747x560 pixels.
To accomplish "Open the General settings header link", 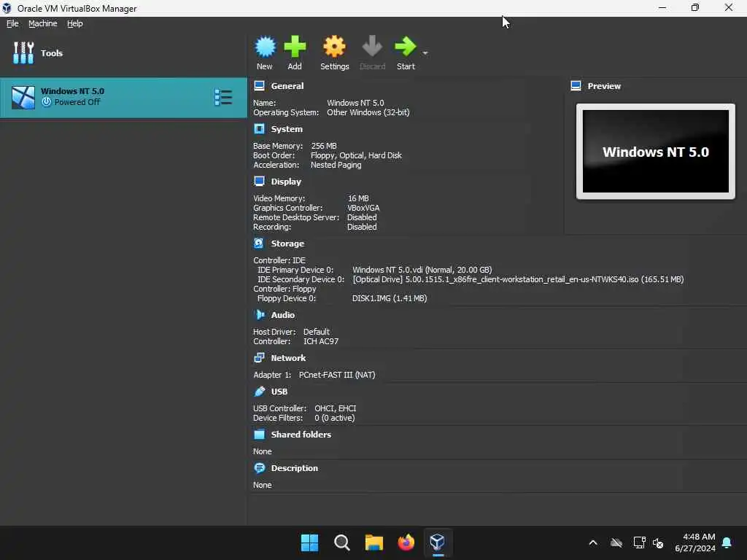I will point(287,86).
